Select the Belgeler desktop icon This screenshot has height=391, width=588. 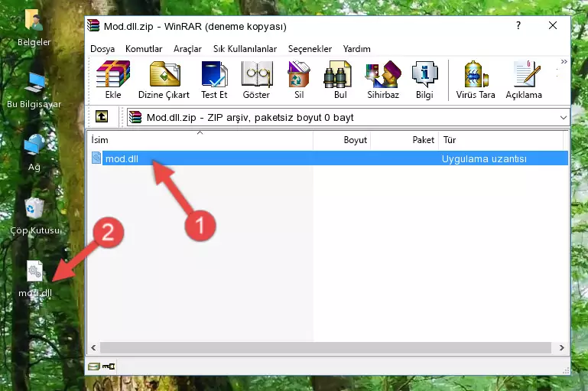[34, 28]
